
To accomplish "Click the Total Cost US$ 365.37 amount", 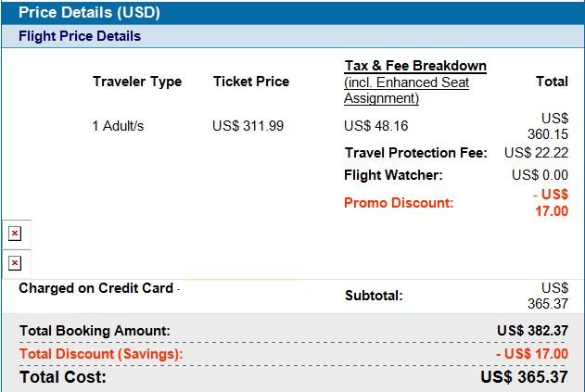I will pos(524,376).
